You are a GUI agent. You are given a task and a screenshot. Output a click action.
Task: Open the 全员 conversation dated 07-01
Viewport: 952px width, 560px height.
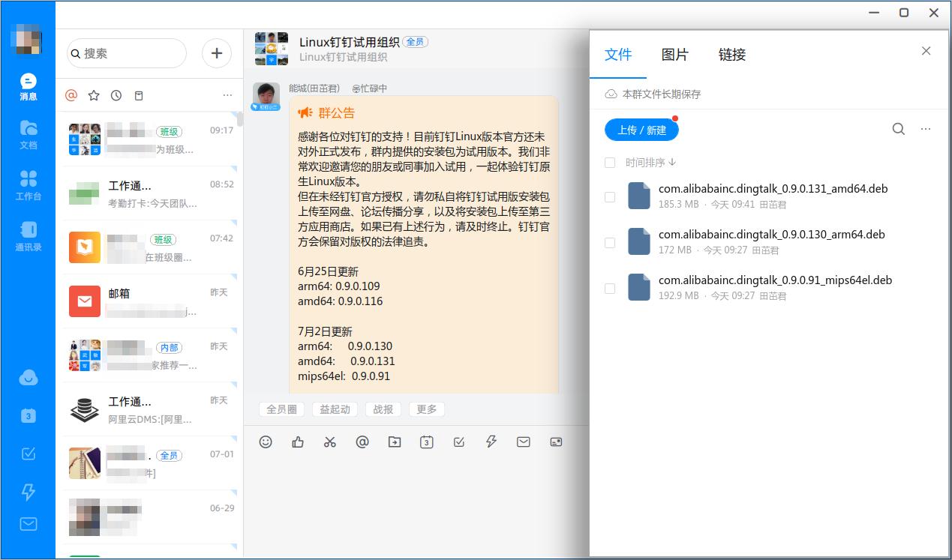pyautogui.click(x=149, y=463)
